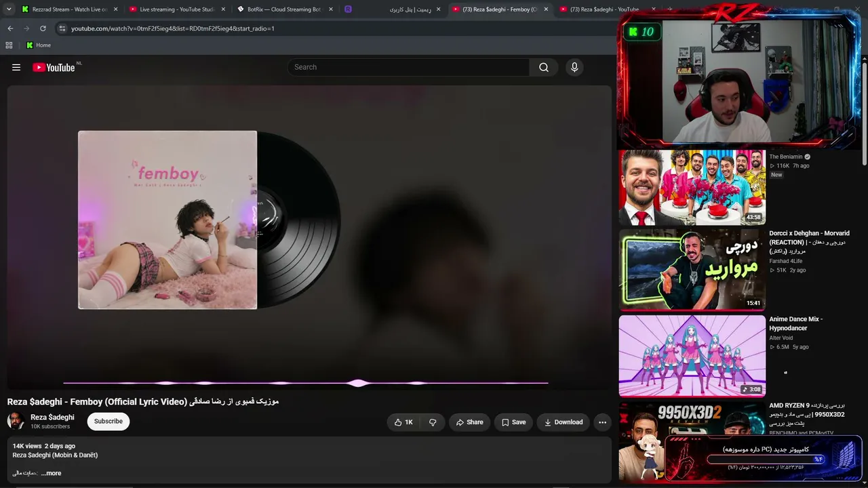Open the tab search dropdown
This screenshot has width=868, height=488.
tap(9, 9)
